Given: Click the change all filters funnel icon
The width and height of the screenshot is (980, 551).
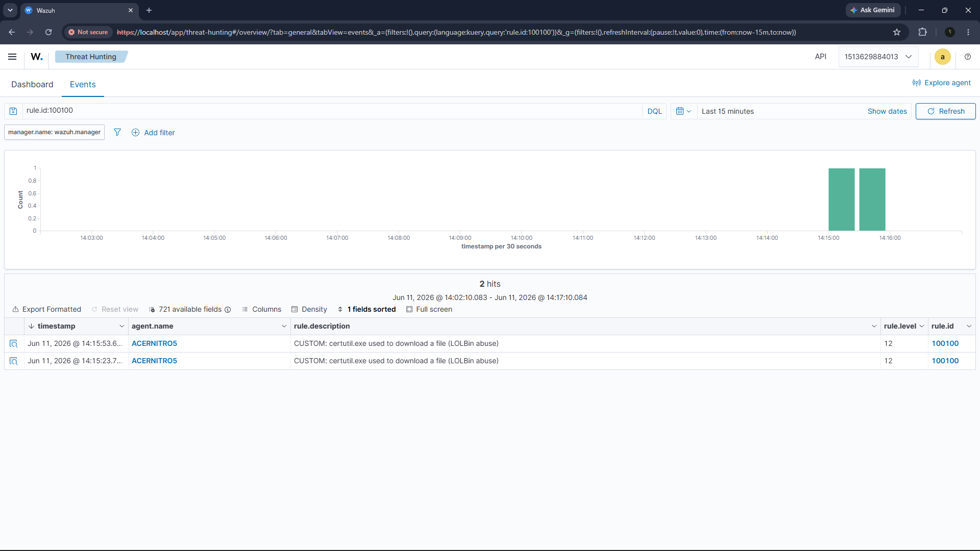Looking at the screenshot, I should 117,132.
